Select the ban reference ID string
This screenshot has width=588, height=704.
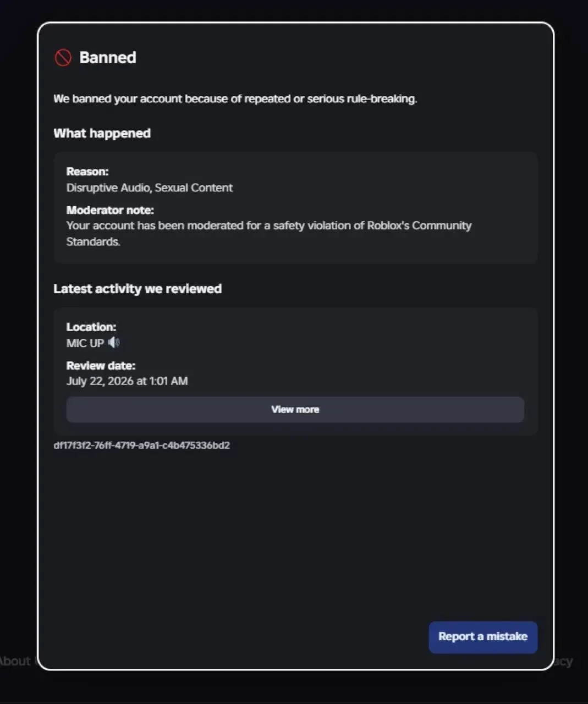[141, 446]
